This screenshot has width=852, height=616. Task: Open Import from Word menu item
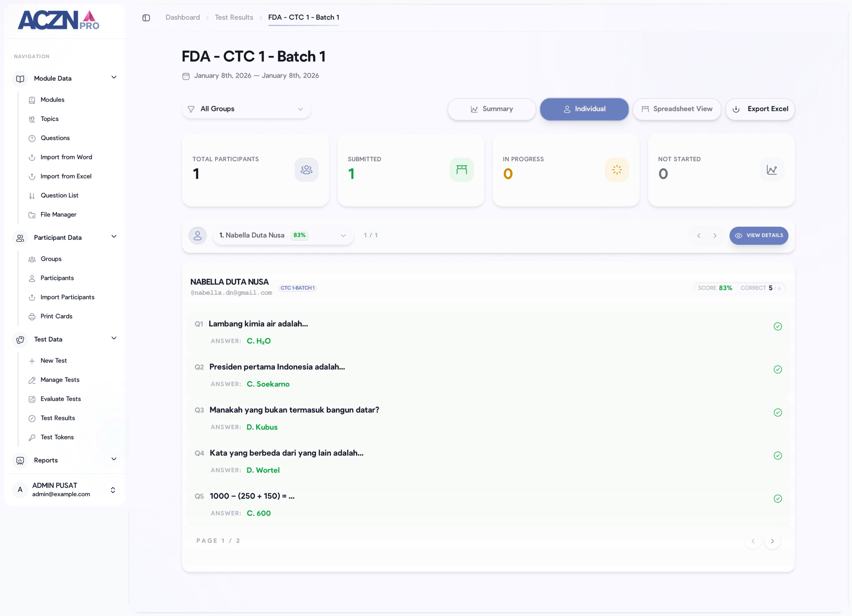tap(66, 157)
